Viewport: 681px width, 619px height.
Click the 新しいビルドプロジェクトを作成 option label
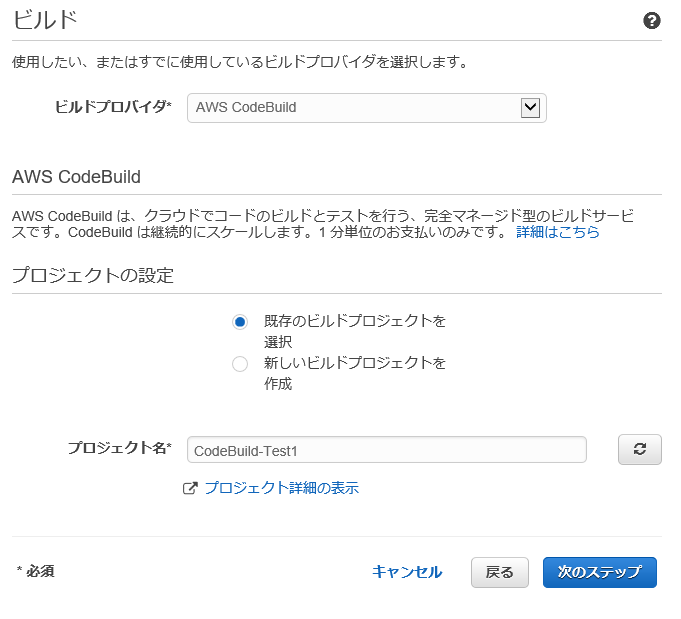tap(354, 373)
